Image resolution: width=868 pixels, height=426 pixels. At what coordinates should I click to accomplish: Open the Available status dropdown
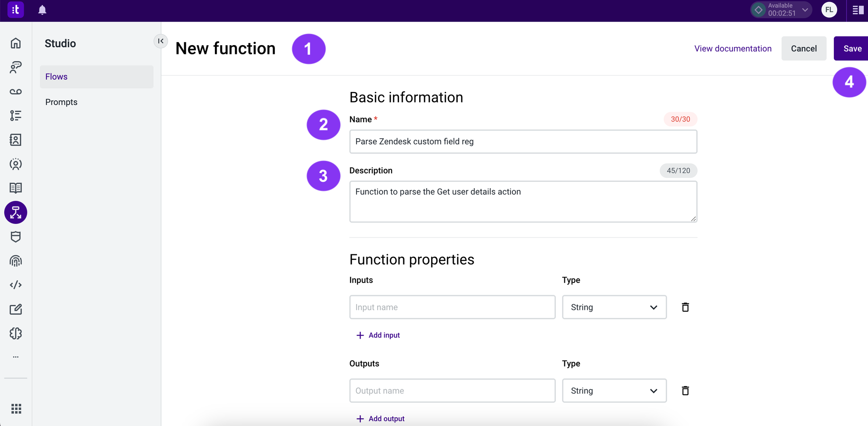pyautogui.click(x=781, y=10)
